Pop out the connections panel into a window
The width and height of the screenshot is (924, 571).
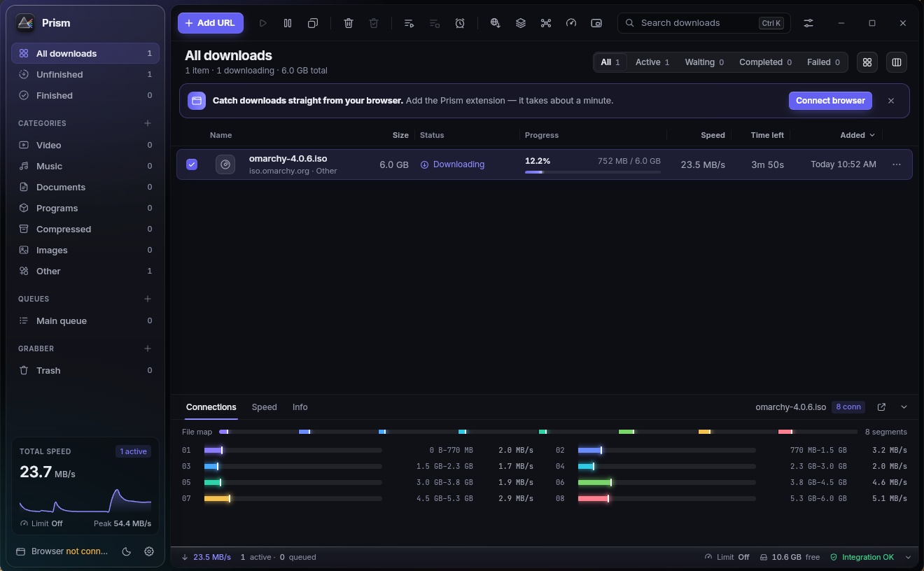[881, 407]
